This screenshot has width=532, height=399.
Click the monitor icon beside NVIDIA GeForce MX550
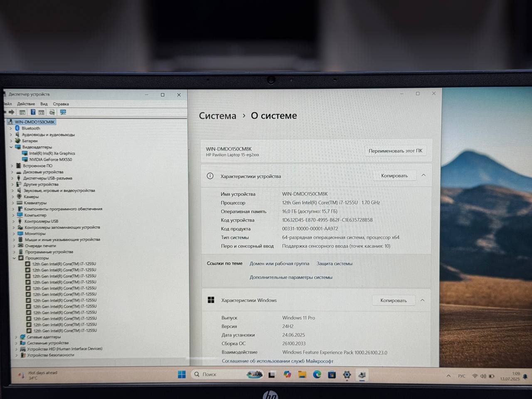tap(25, 160)
